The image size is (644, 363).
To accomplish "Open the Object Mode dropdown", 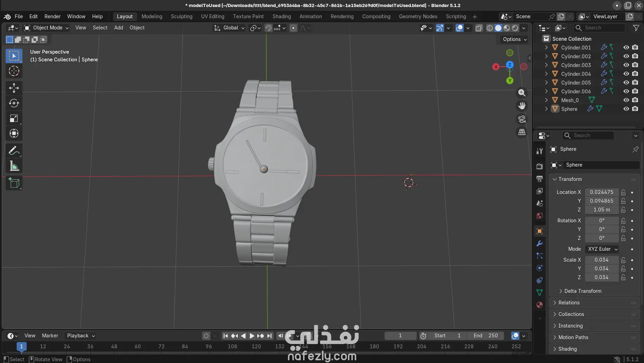I will click(x=46, y=28).
